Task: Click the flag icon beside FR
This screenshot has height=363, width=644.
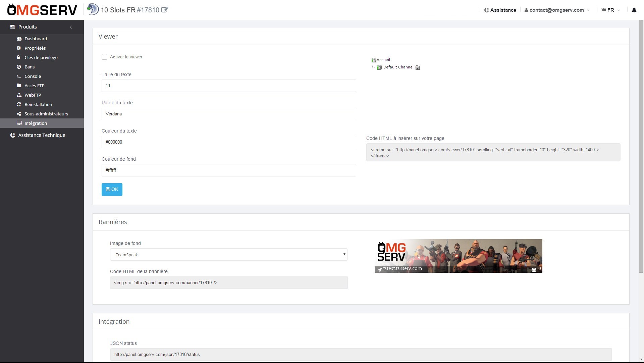Action: 604,10
